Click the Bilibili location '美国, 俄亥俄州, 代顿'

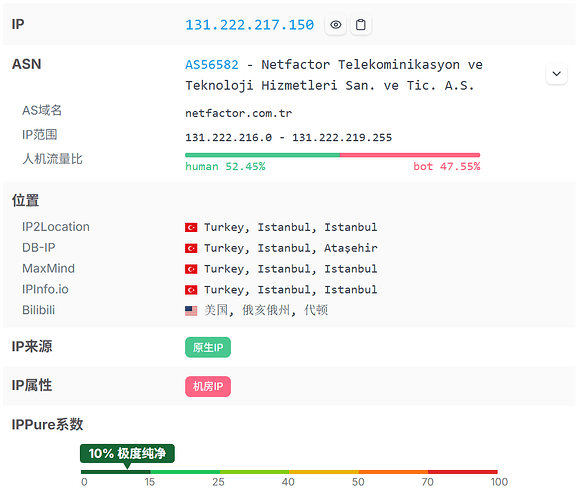(266, 310)
